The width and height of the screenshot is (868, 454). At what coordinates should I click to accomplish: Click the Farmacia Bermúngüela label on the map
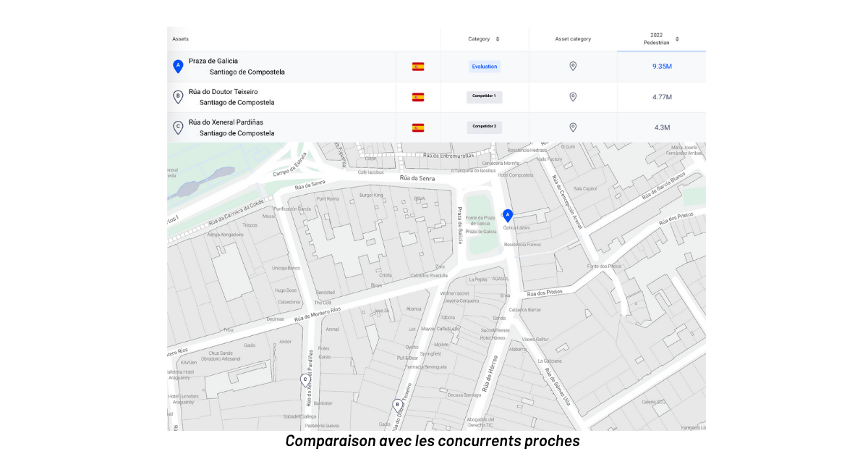[426, 367]
